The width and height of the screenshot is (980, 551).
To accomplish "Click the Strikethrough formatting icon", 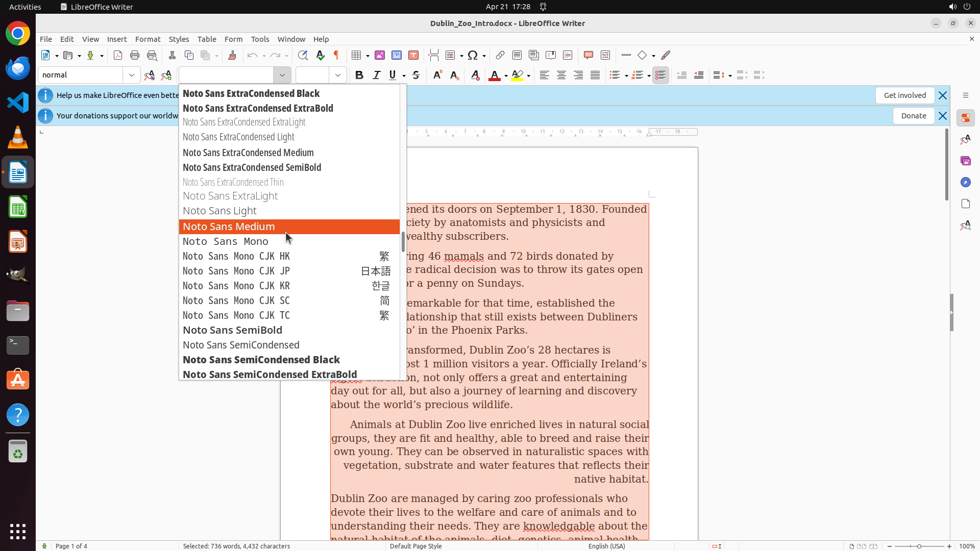I will click(416, 75).
